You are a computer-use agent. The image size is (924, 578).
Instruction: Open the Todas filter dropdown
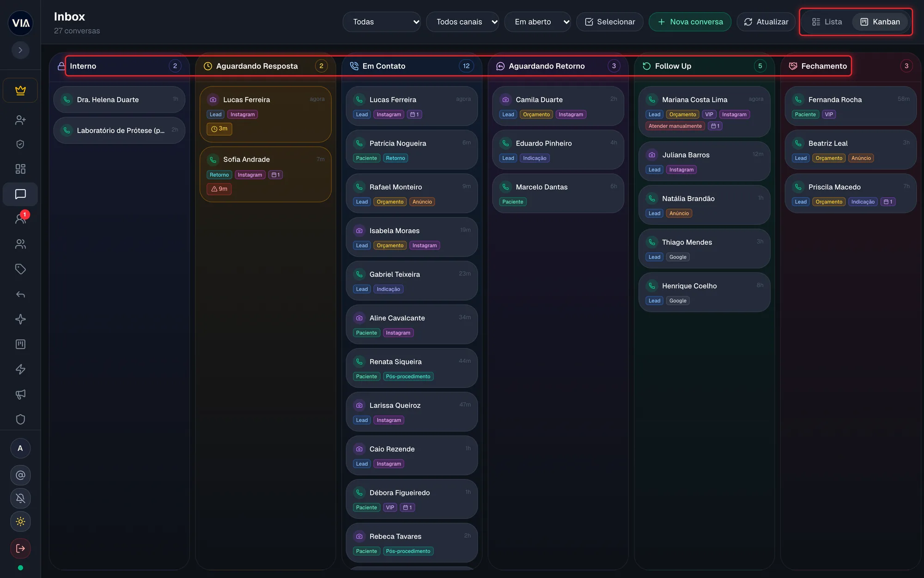click(x=382, y=22)
